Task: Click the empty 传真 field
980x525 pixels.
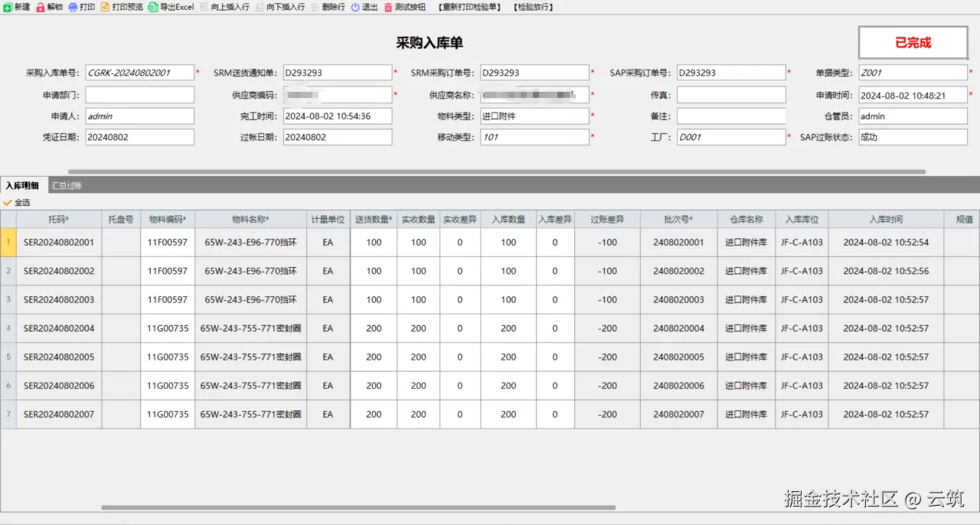Action: pyautogui.click(x=731, y=95)
